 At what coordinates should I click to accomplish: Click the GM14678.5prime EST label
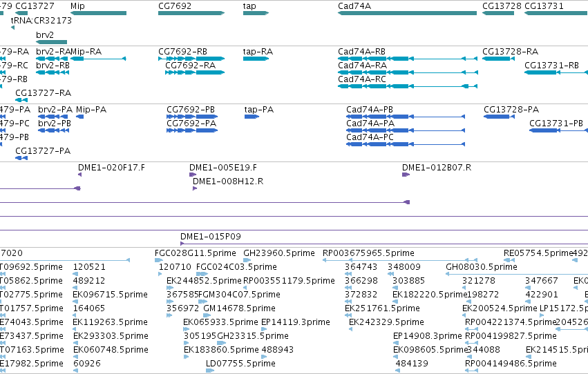pyautogui.click(x=239, y=308)
